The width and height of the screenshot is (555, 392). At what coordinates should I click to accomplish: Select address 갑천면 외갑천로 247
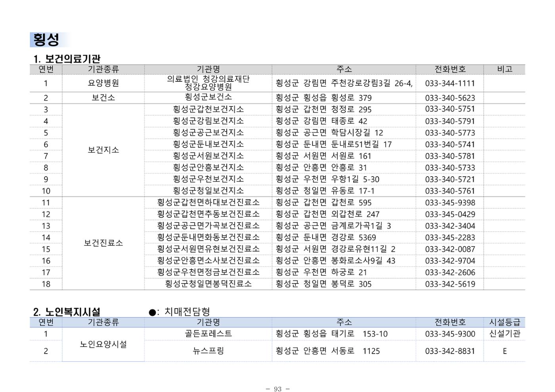(x=341, y=214)
